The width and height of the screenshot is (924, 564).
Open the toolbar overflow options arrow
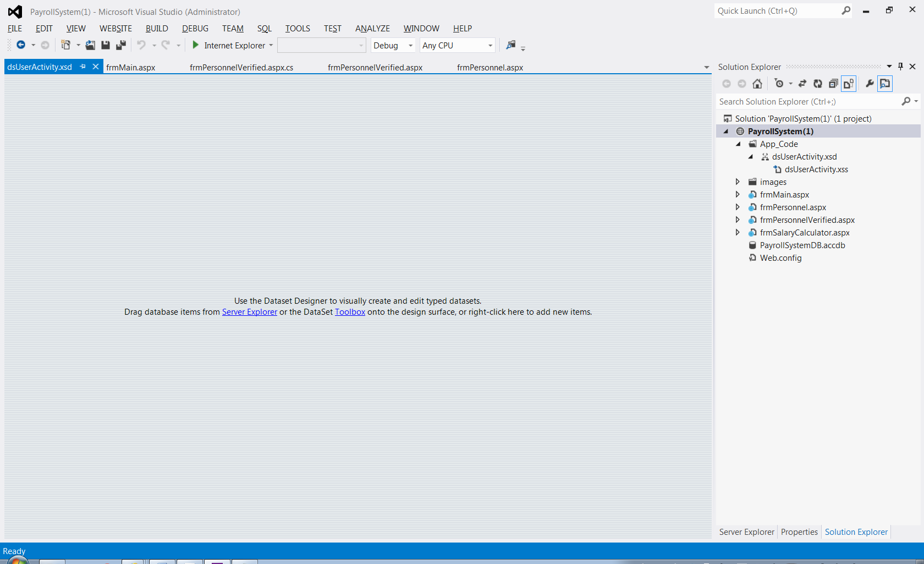point(523,49)
